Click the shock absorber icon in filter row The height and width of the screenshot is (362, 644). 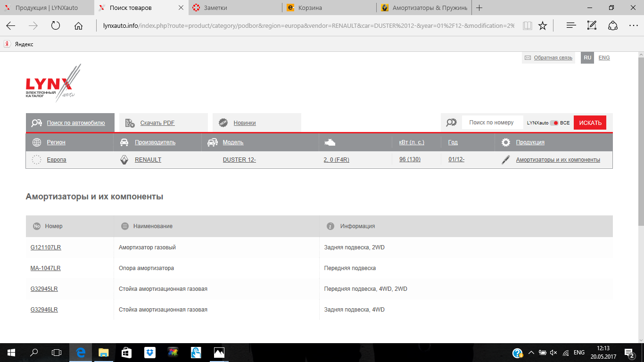[x=506, y=160]
